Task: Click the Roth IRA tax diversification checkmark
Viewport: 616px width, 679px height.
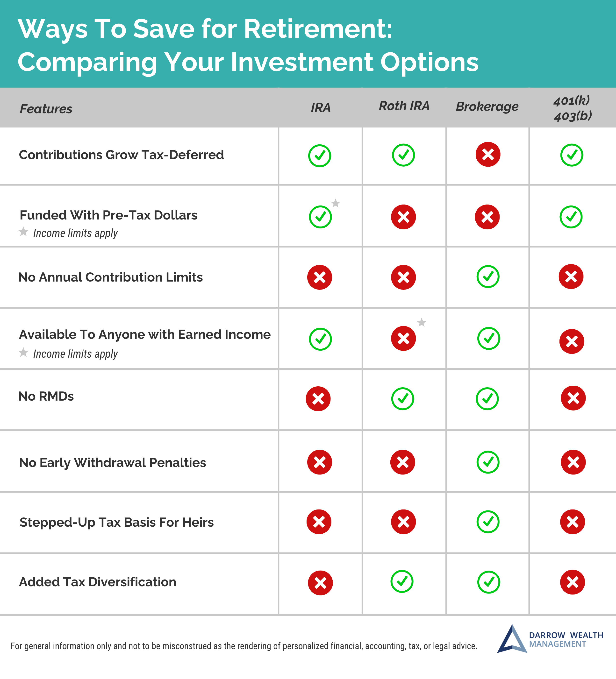Action: click(402, 581)
